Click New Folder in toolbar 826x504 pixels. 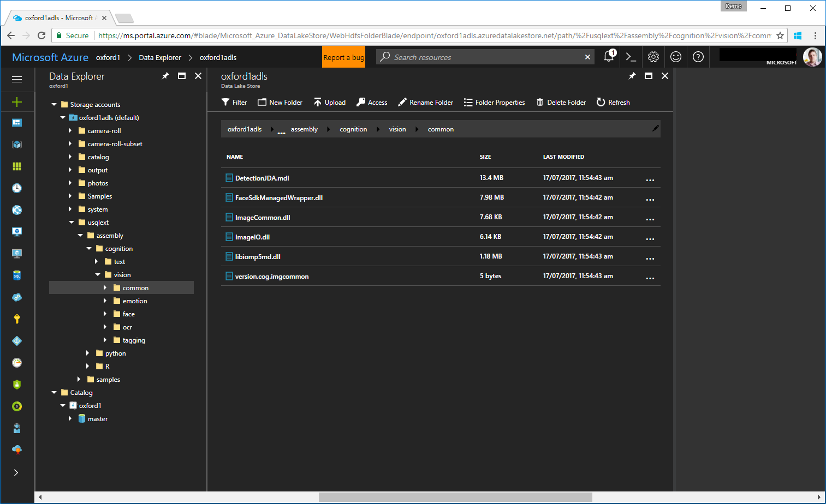tap(280, 102)
